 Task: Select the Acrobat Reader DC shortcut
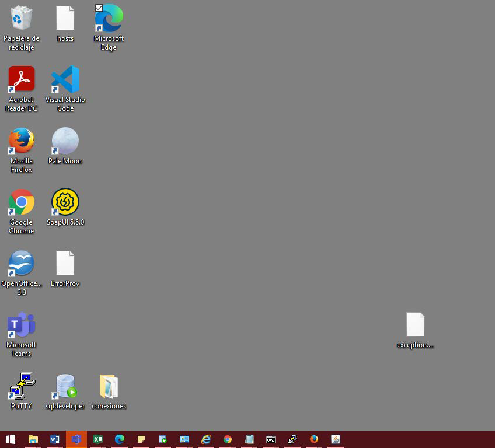[x=21, y=79]
